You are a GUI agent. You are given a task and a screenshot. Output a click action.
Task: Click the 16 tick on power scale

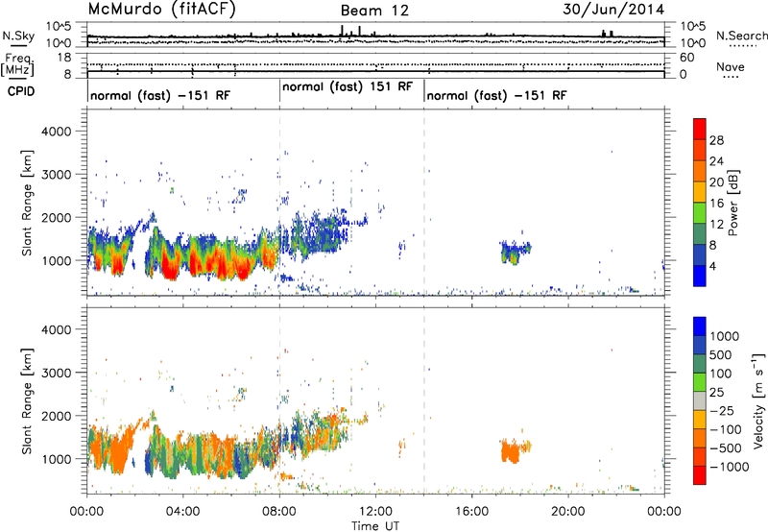[x=716, y=204]
